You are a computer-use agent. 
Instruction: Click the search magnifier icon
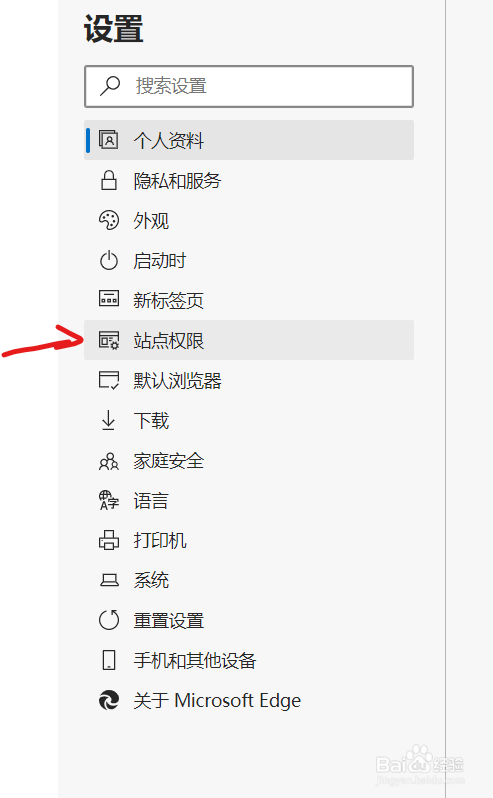click(x=109, y=86)
